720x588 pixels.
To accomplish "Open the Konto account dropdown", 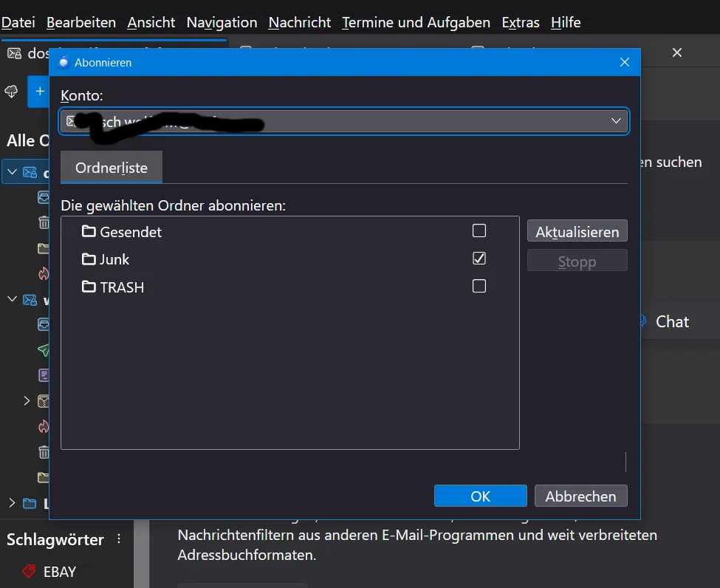I will pyautogui.click(x=344, y=121).
